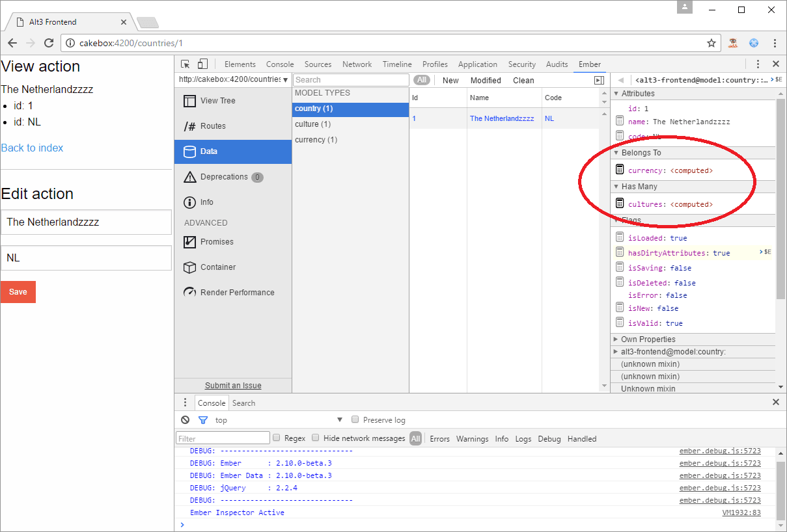Click the Save button

click(18, 292)
